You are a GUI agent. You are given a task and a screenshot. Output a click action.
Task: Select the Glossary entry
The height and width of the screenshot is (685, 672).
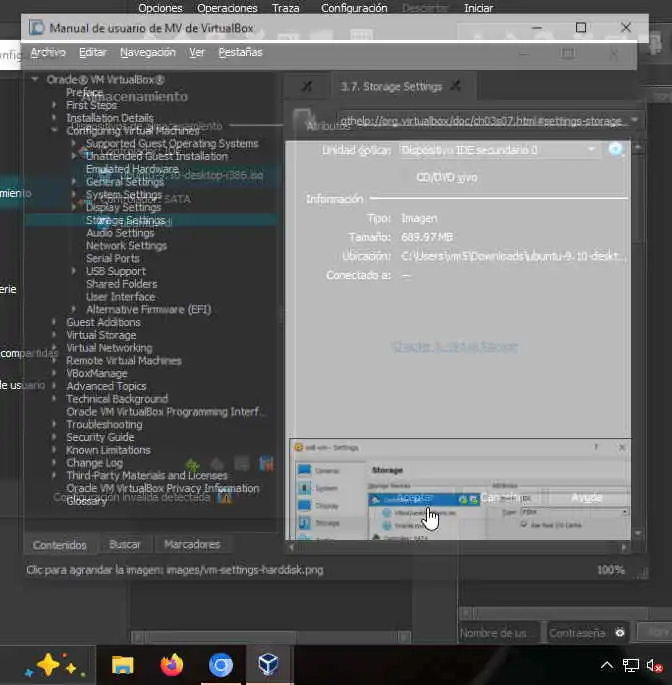point(87,501)
